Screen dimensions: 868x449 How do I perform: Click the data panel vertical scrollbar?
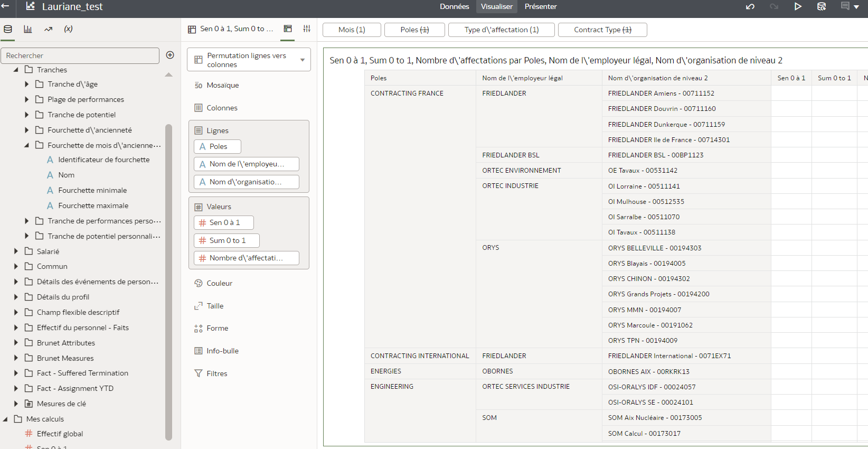tap(169, 282)
